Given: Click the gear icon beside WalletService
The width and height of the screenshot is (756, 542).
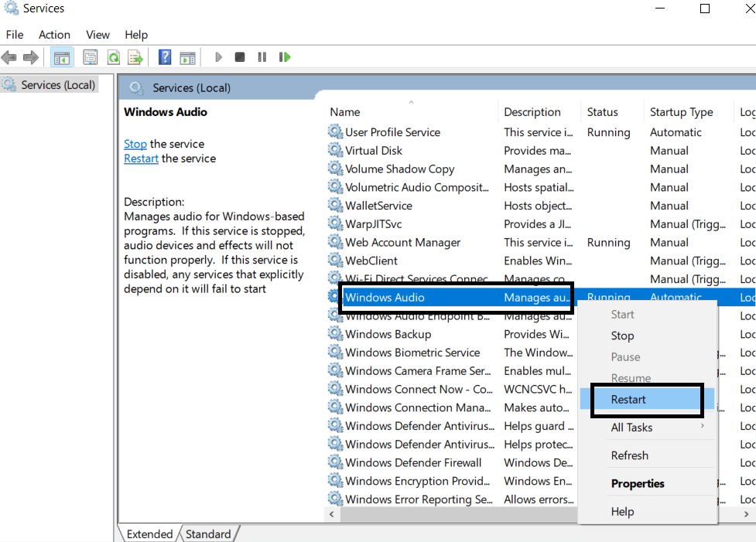Looking at the screenshot, I should [x=335, y=205].
